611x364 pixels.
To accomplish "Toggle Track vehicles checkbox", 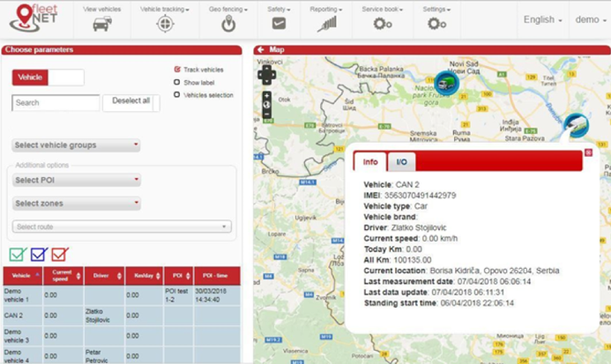I will (x=177, y=70).
